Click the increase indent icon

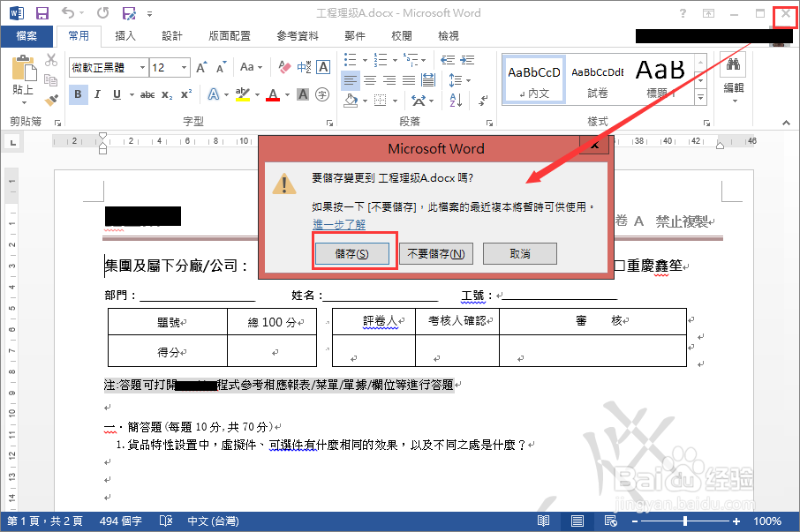(x=467, y=60)
